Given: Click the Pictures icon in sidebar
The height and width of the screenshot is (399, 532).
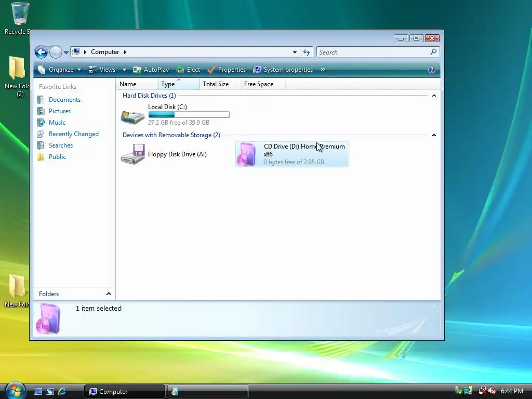Looking at the screenshot, I should (41, 111).
